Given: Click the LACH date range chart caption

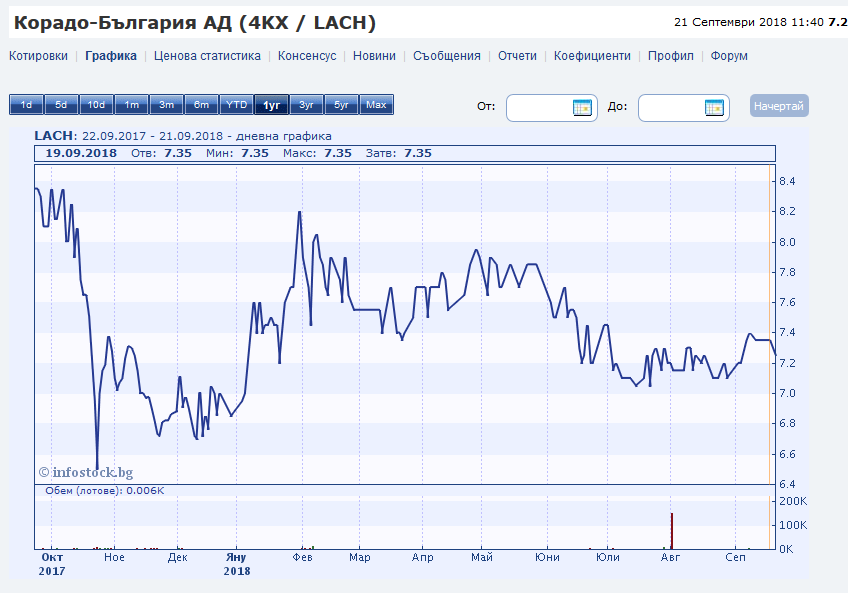Looking at the screenshot, I should (x=183, y=136).
